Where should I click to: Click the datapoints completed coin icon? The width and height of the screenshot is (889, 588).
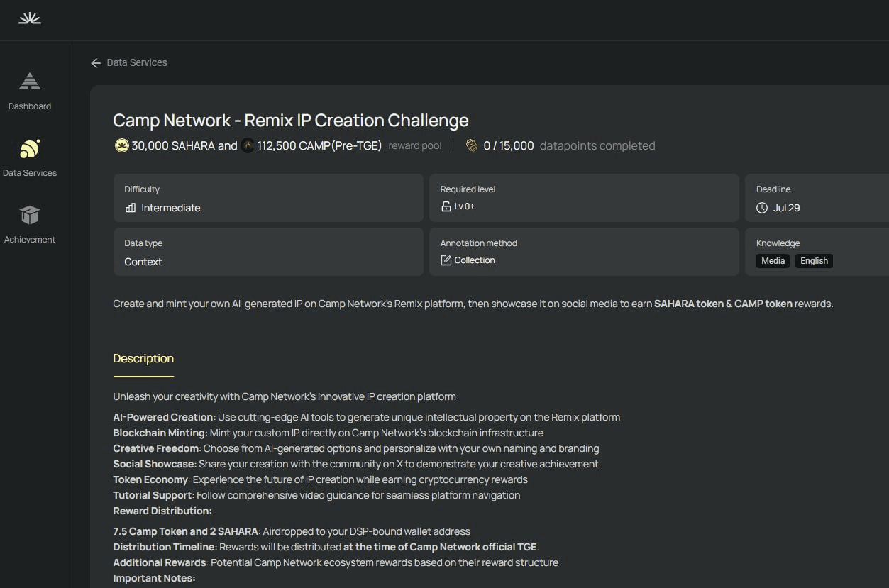(x=472, y=145)
